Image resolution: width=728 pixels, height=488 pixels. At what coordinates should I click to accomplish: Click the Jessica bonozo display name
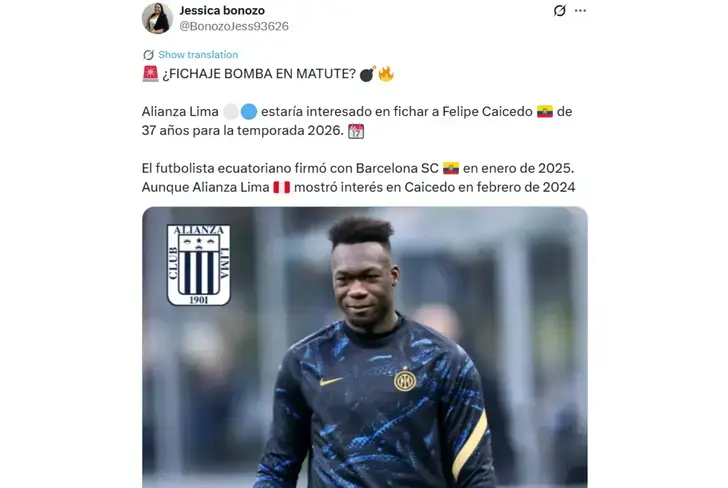point(222,10)
